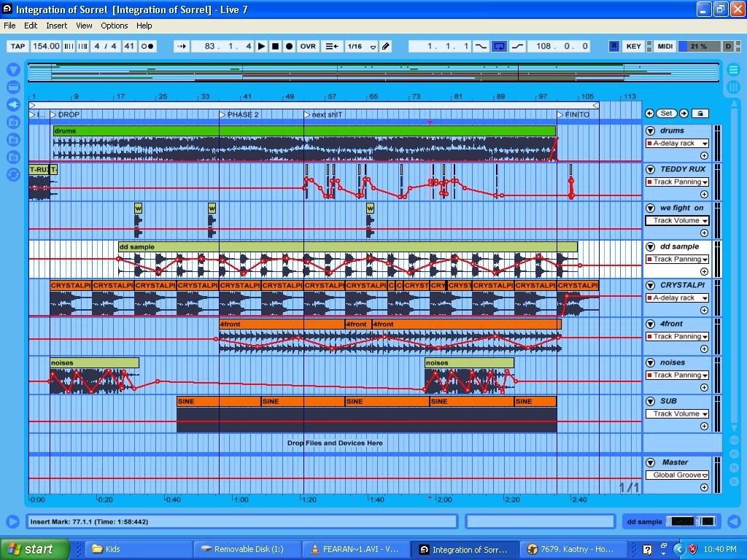
Task: Open the 1/16 quantization dropdown
Action: click(x=361, y=46)
